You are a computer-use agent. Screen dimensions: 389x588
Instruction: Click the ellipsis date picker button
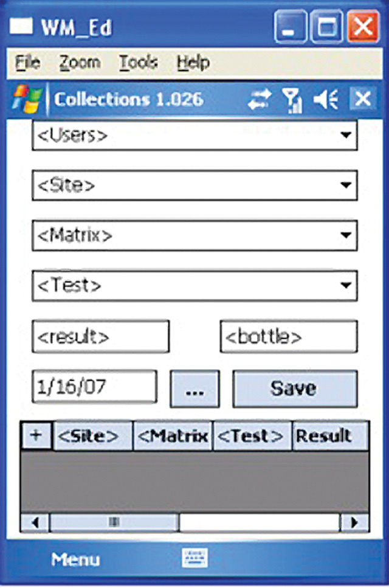(x=194, y=389)
